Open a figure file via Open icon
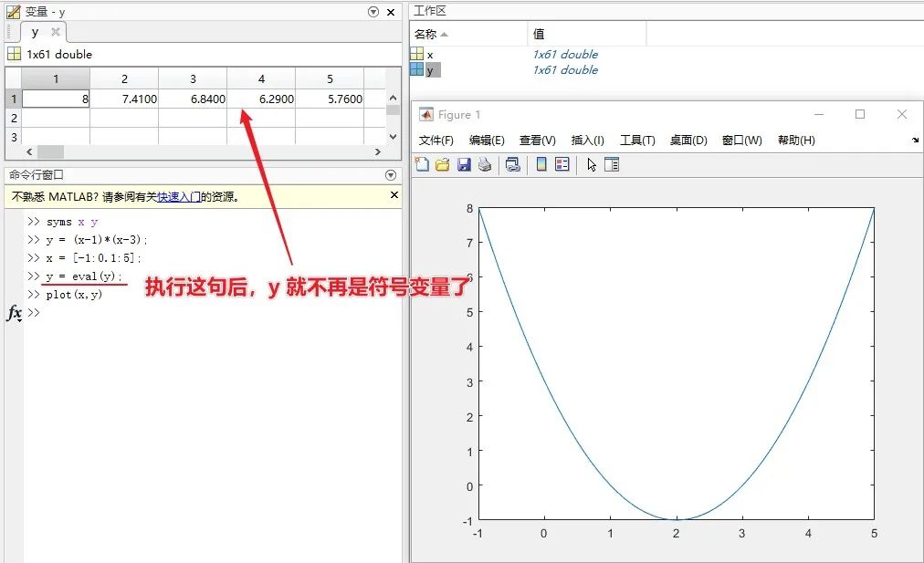 coord(445,164)
